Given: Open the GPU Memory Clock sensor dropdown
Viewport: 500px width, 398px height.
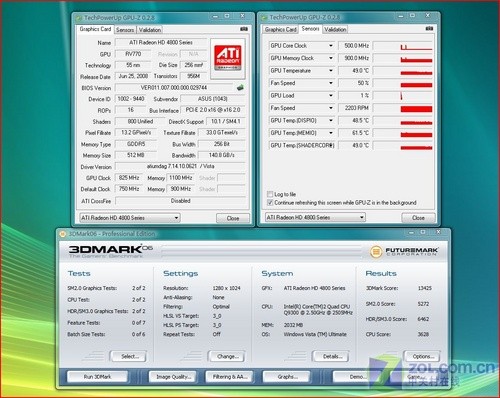Looking at the screenshot, I should pos(331,58).
